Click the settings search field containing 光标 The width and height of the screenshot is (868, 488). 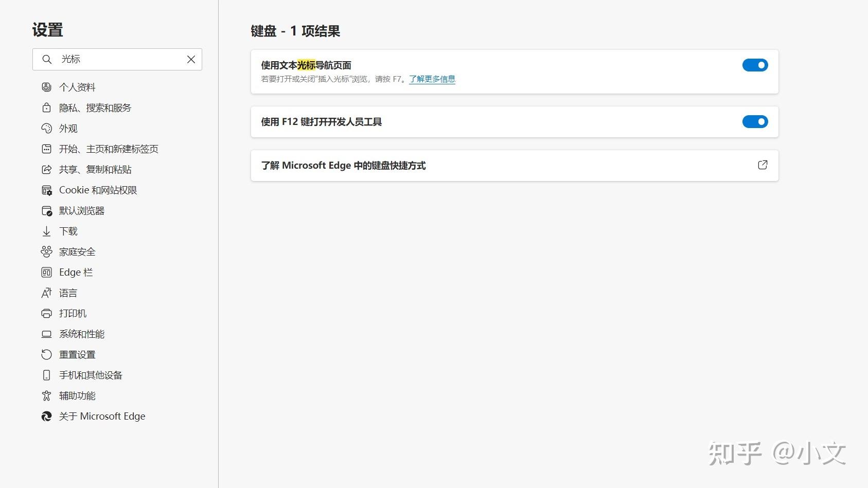click(x=117, y=59)
